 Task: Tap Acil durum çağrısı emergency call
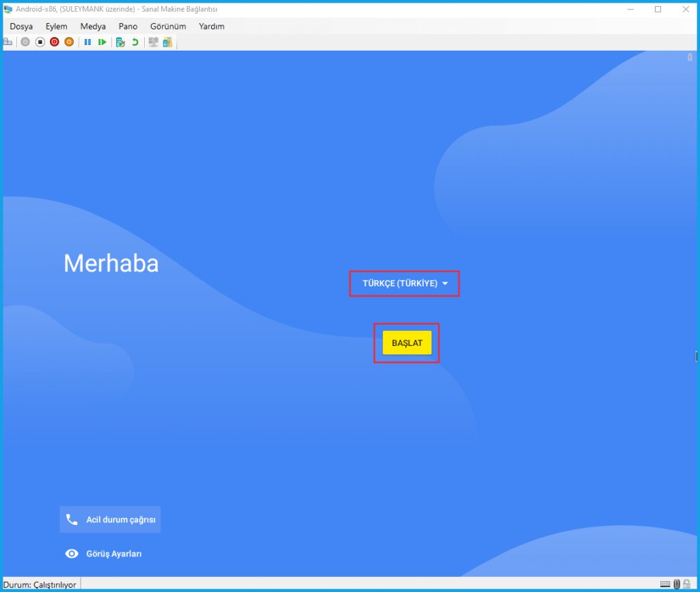pos(110,520)
